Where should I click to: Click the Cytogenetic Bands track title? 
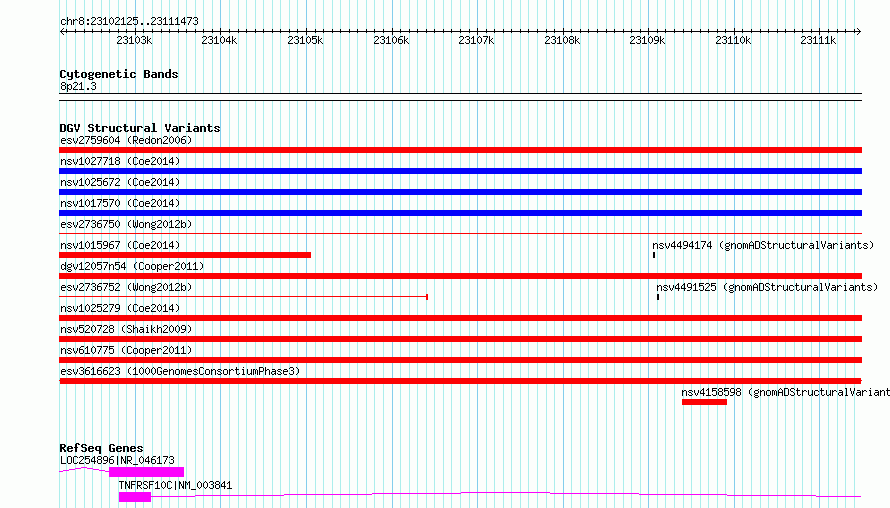point(119,74)
